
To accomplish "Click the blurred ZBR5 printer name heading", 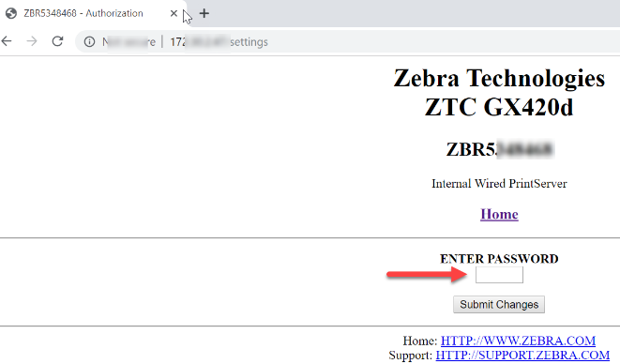I will (500, 149).
